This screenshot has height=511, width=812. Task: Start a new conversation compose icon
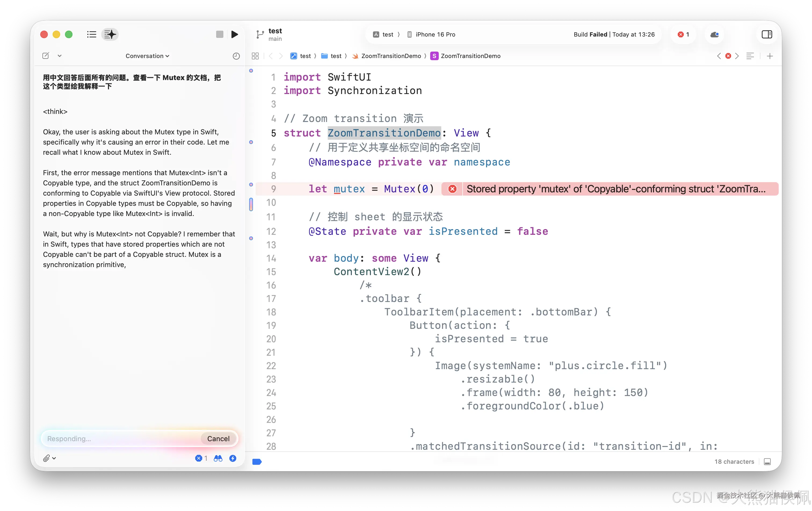point(46,56)
